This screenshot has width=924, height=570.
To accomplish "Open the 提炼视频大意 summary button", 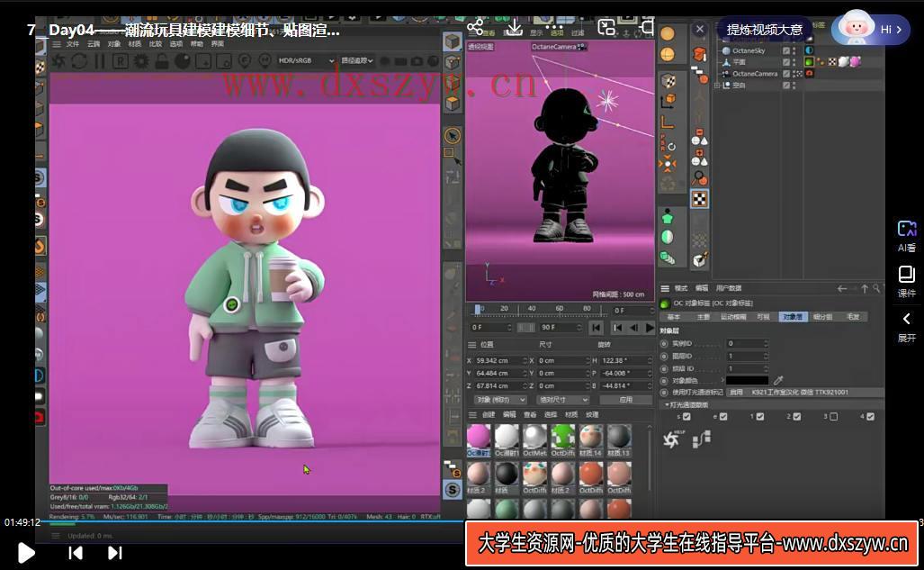I will pyautogui.click(x=765, y=30).
